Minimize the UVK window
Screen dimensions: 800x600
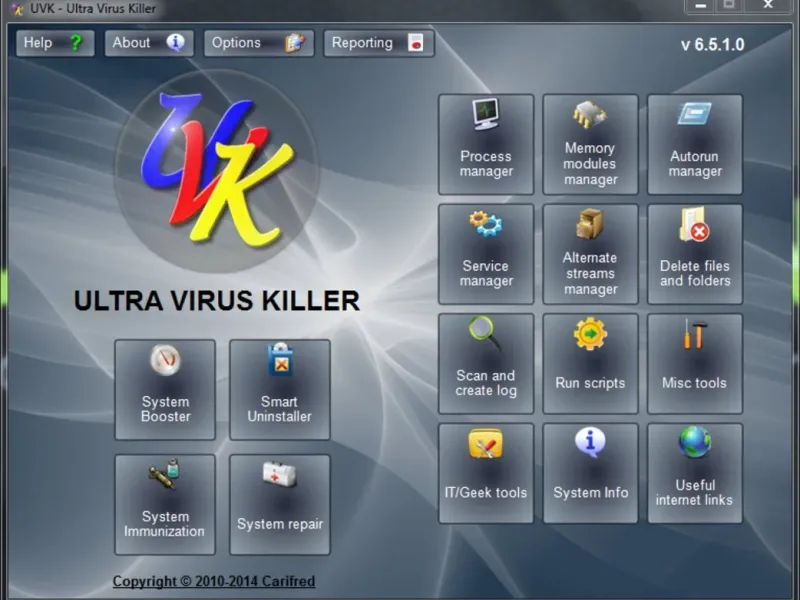pos(701,6)
